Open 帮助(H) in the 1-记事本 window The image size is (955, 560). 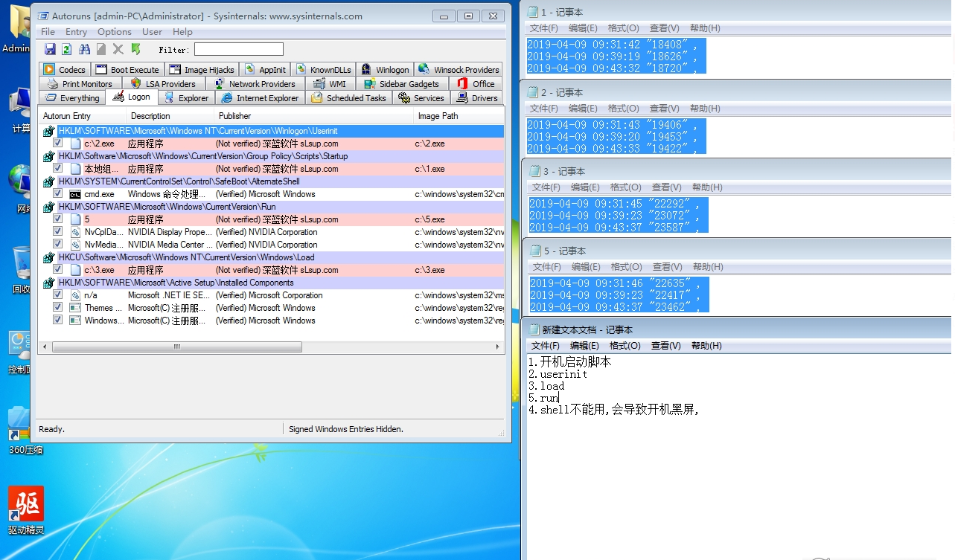[706, 28]
